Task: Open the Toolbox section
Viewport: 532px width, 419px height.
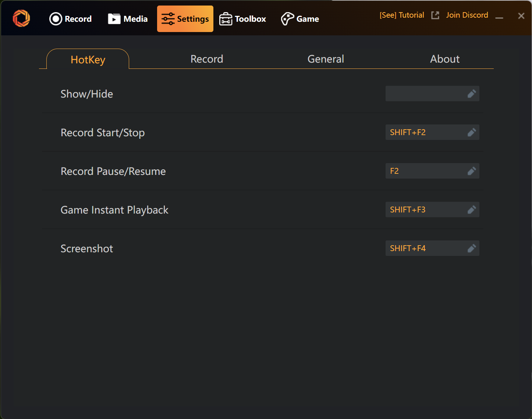Action: click(242, 19)
